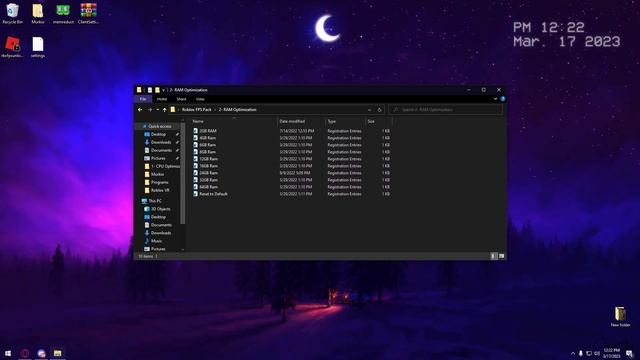Viewport: 640px width, 360px height.
Task: Open 3D Objects under This PC
Action: point(157,209)
